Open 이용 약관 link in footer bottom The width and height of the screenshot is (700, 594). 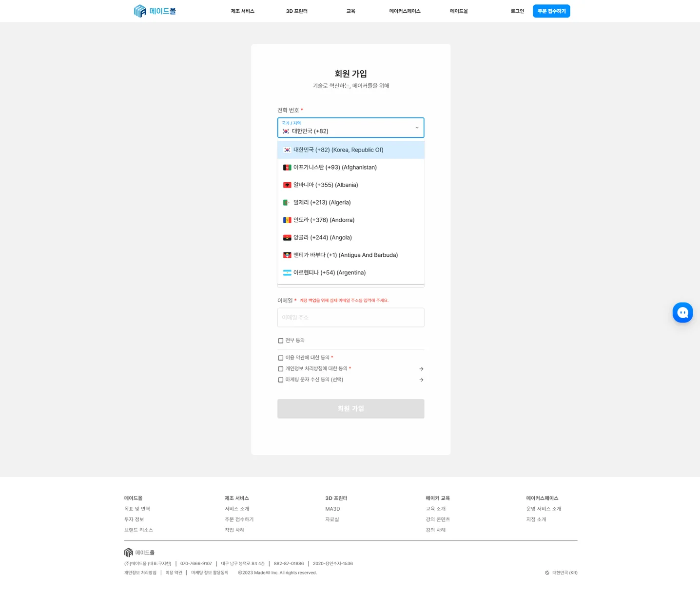click(174, 573)
